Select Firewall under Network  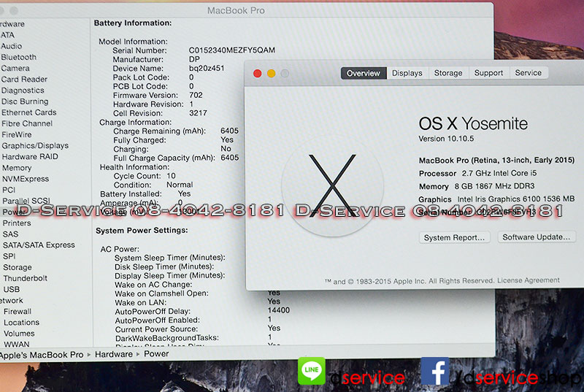click(x=18, y=311)
